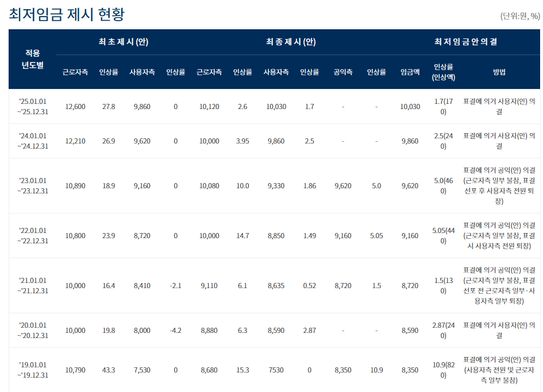
Task: Select the 2.5(240) decision rate cell
Action: click(443, 141)
